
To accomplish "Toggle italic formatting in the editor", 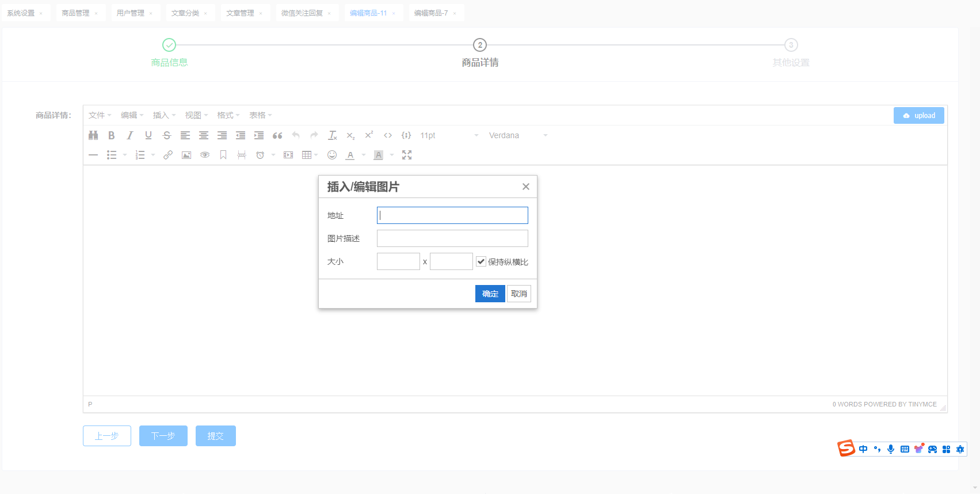I will 130,135.
